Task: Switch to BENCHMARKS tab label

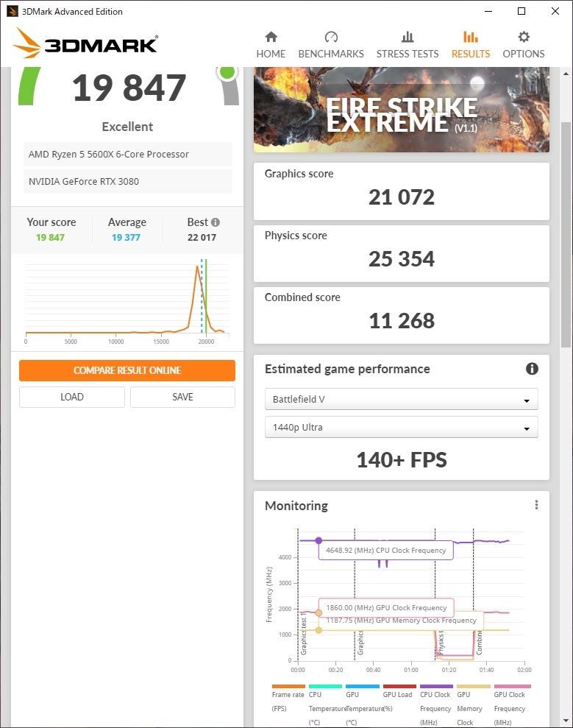Action: [331, 54]
